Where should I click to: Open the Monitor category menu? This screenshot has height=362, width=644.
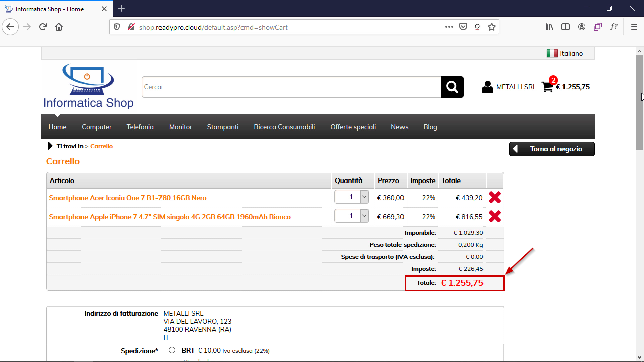tap(181, 127)
